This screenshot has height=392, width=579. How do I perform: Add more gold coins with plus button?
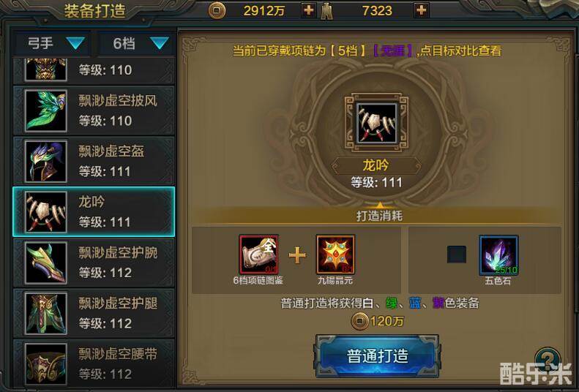pos(308,10)
